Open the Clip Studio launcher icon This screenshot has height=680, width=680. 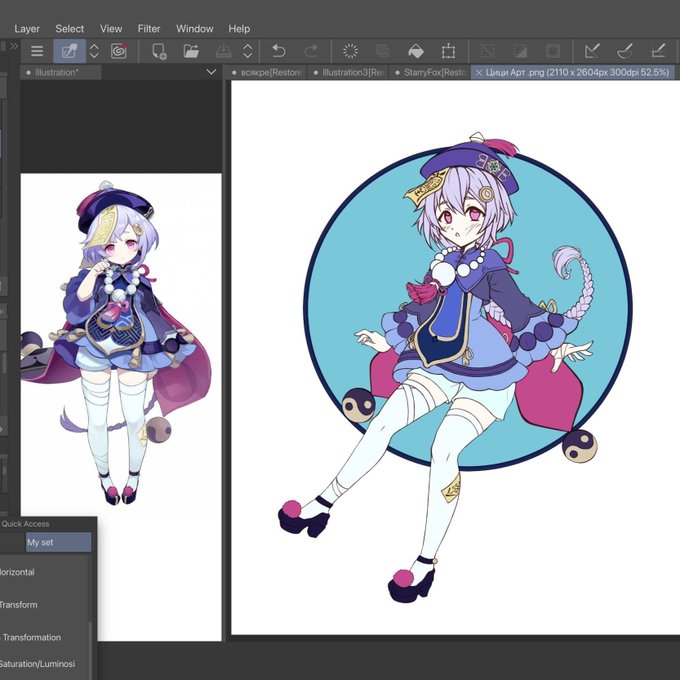click(x=118, y=51)
